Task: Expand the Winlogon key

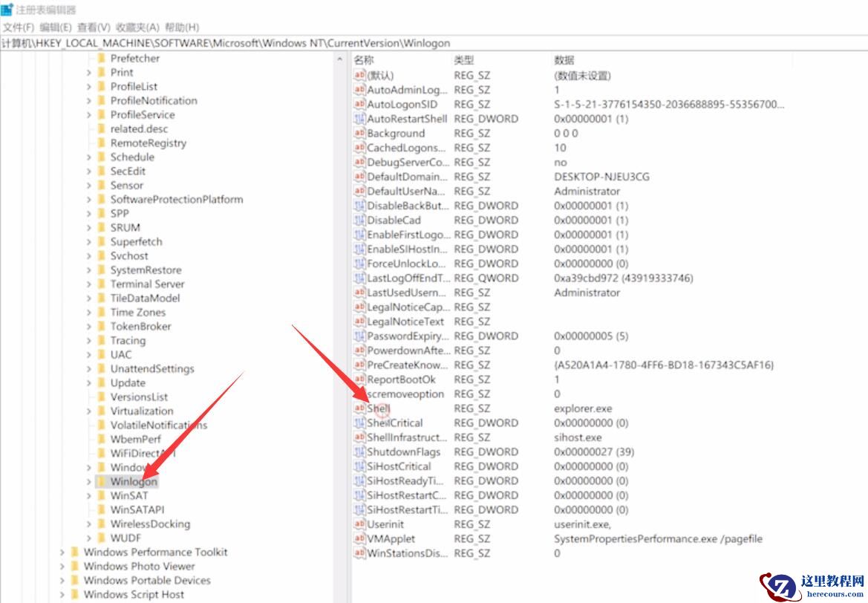Action: tap(88, 482)
